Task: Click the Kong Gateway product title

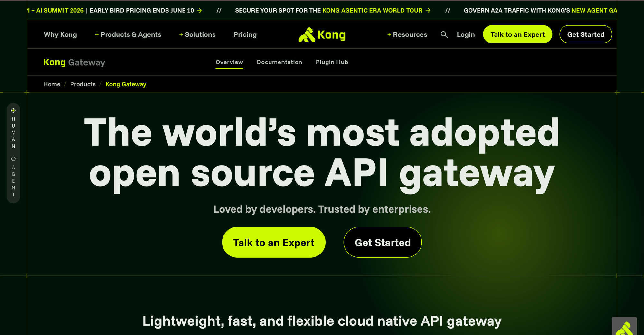Action: [74, 62]
